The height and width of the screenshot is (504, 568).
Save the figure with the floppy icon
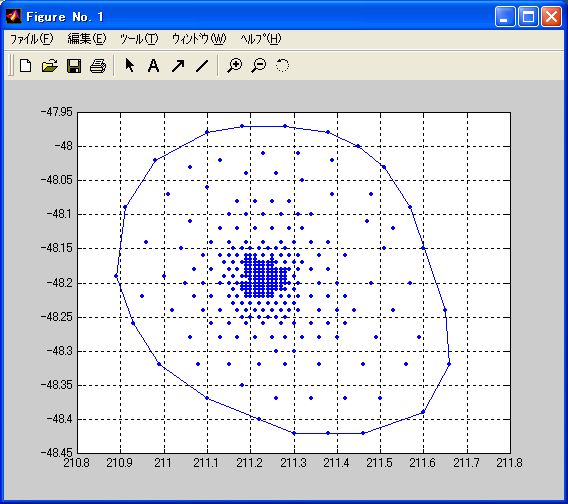74,66
